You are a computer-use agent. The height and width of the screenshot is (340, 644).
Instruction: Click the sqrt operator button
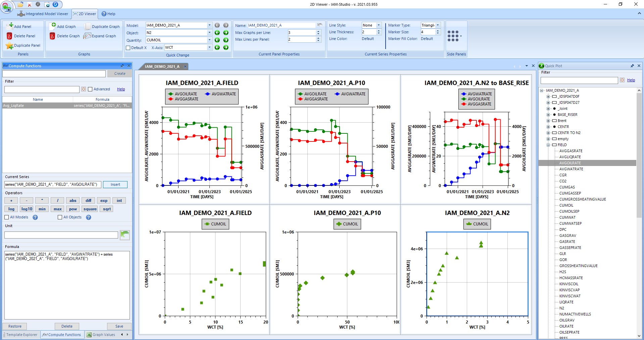(107, 209)
